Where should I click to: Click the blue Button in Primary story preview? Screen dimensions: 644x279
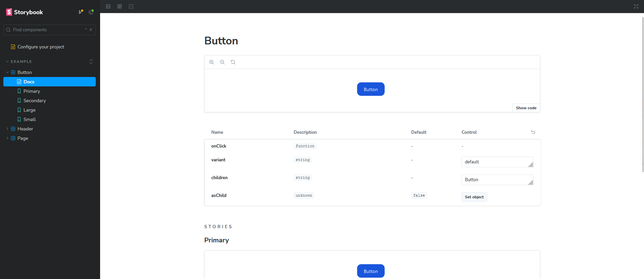click(x=371, y=271)
